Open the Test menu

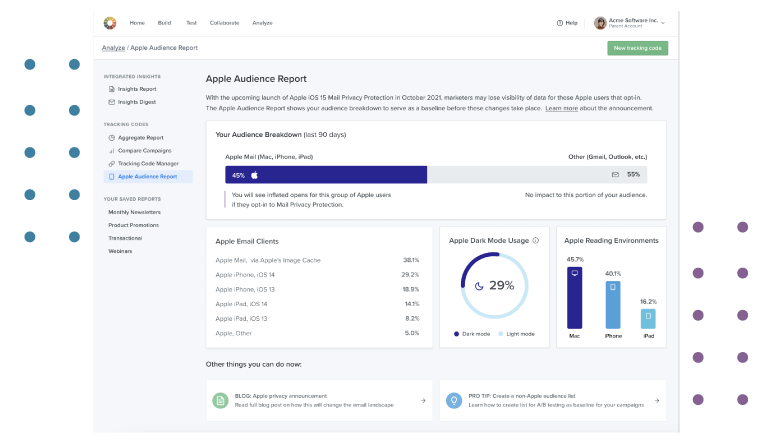191,23
